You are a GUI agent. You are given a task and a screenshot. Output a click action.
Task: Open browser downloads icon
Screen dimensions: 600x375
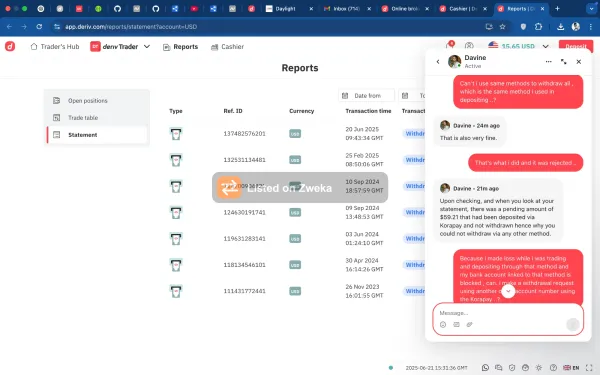pos(560,26)
